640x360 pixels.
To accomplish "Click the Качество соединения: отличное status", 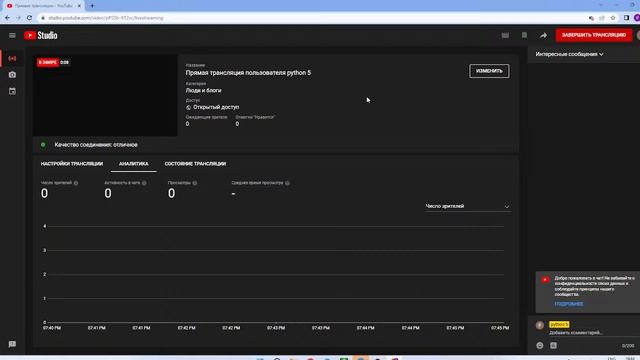I will click(x=96, y=145).
